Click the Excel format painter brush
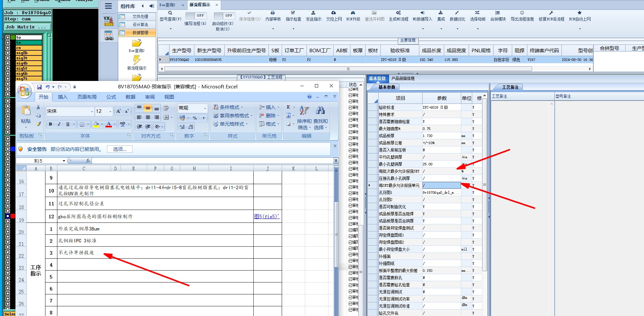The image size is (644, 316). 38,124
